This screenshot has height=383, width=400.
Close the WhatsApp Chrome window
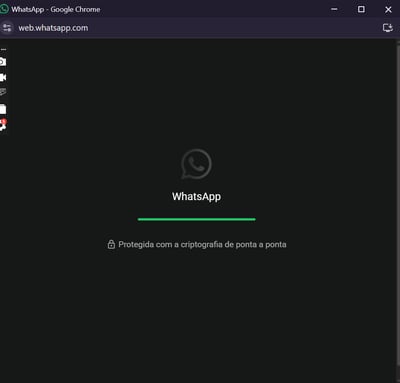388,10
